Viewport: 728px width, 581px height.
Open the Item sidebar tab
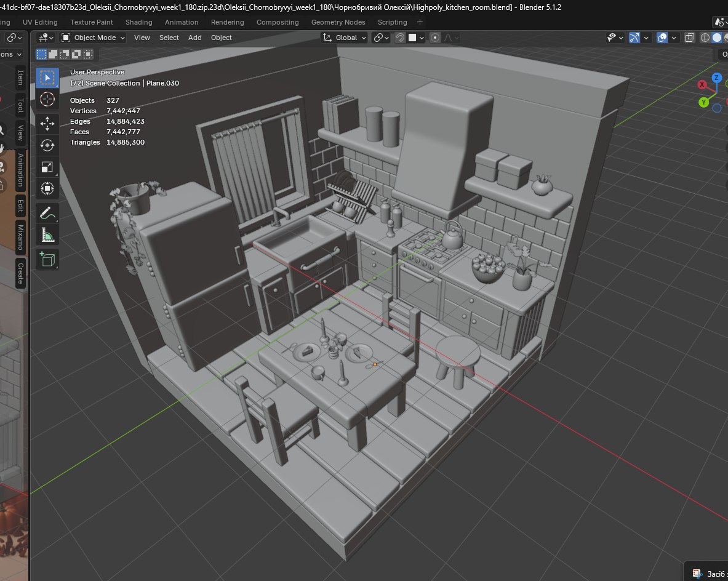pyautogui.click(x=20, y=77)
